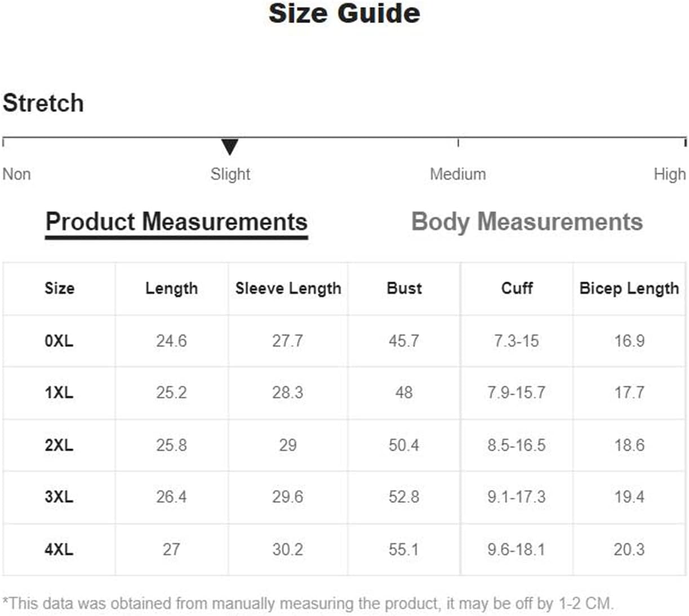The width and height of the screenshot is (689, 616).
Task: Click the Bust column header
Action: (x=404, y=289)
